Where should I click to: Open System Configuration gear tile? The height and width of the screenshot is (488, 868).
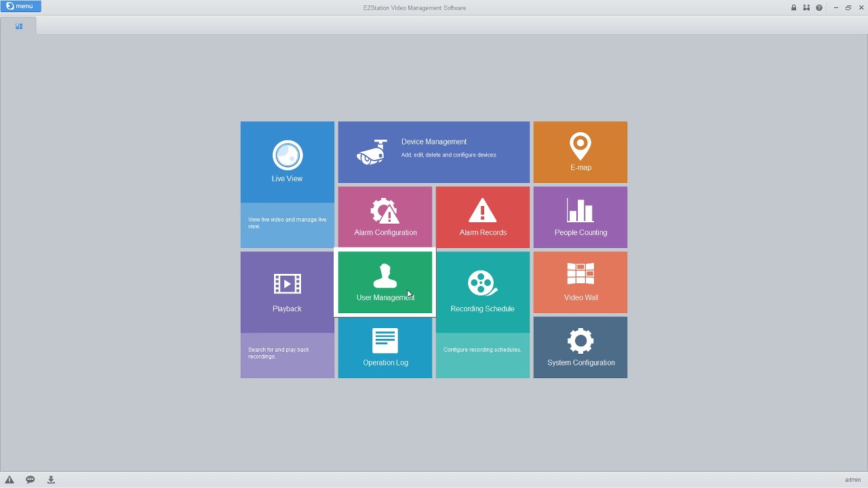coord(580,347)
